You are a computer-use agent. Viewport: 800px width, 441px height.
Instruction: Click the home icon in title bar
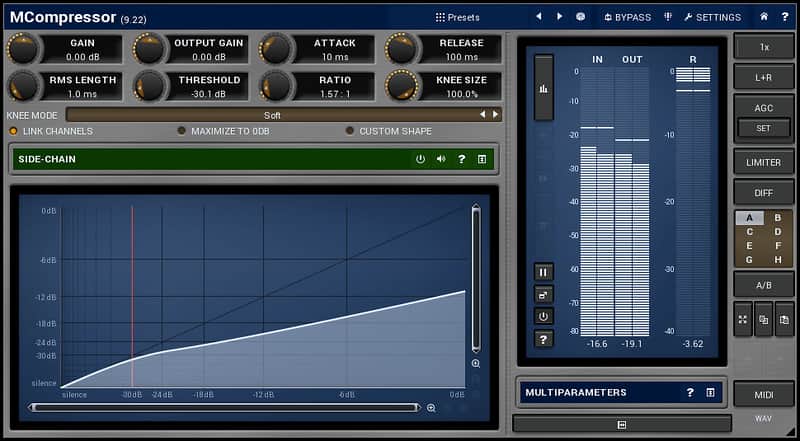pos(764,17)
